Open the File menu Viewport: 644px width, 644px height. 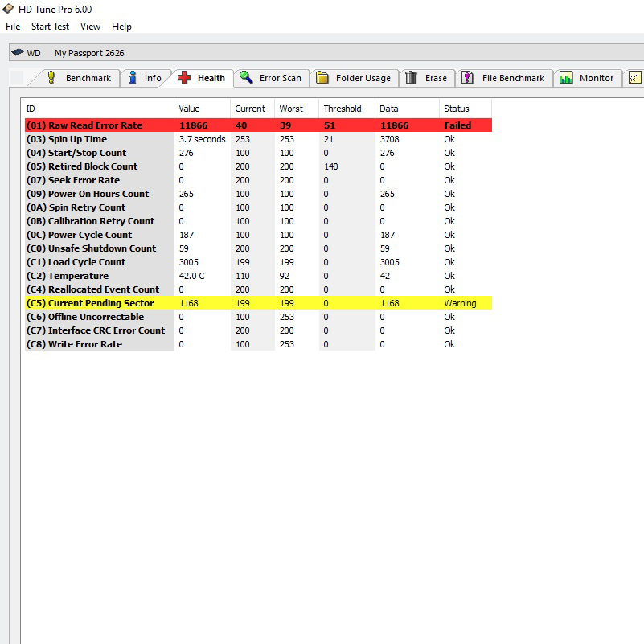click(x=13, y=27)
